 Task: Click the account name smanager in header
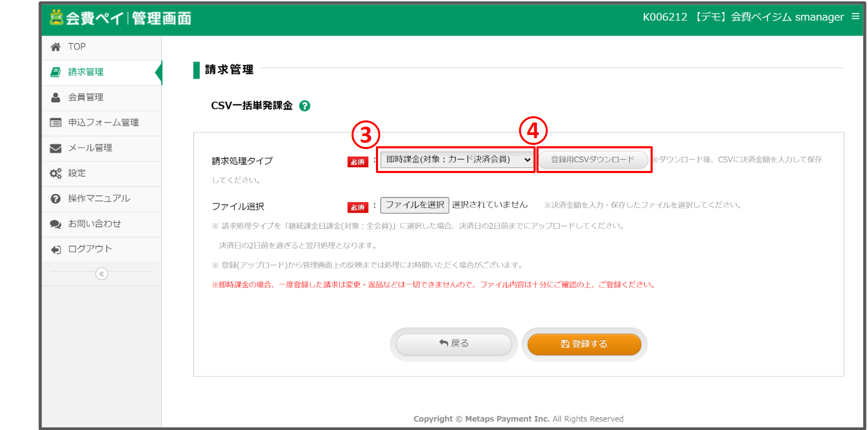coord(819,17)
